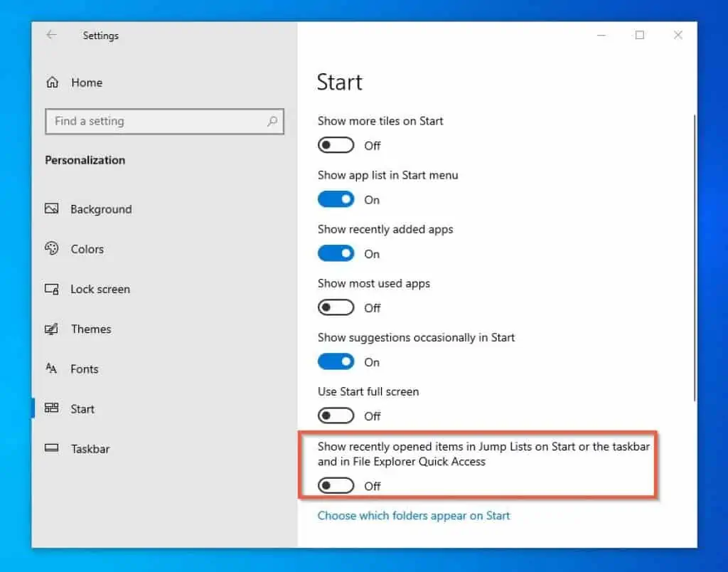728x572 pixels.
Task: Turn off Show app list in Start menu
Action: coord(336,199)
